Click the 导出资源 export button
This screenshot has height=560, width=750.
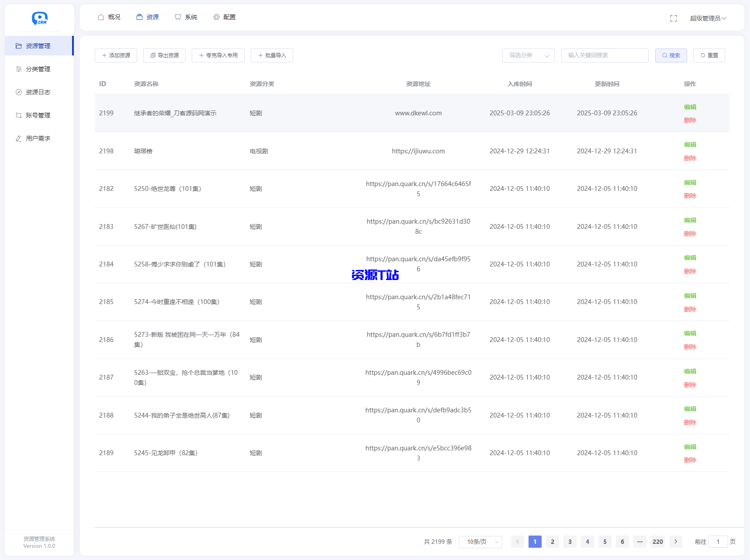point(164,55)
